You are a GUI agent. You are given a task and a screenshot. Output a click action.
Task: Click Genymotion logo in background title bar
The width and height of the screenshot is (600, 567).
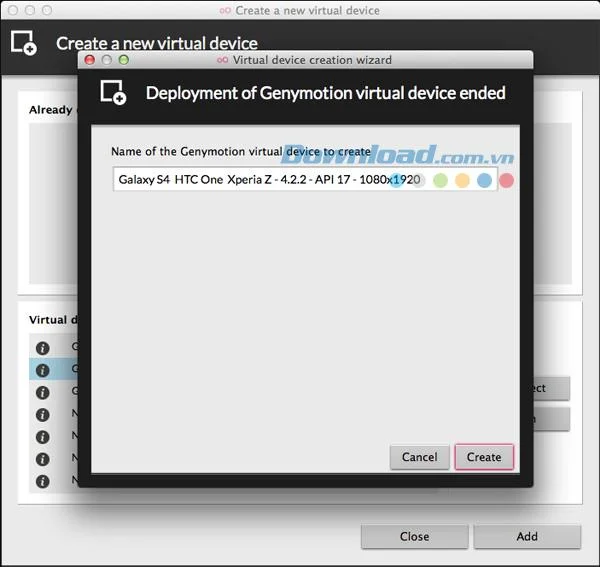click(x=225, y=11)
